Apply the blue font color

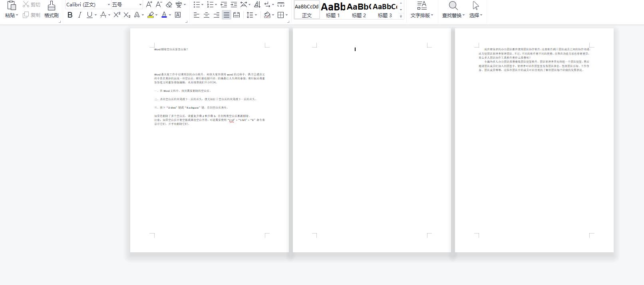click(x=164, y=15)
